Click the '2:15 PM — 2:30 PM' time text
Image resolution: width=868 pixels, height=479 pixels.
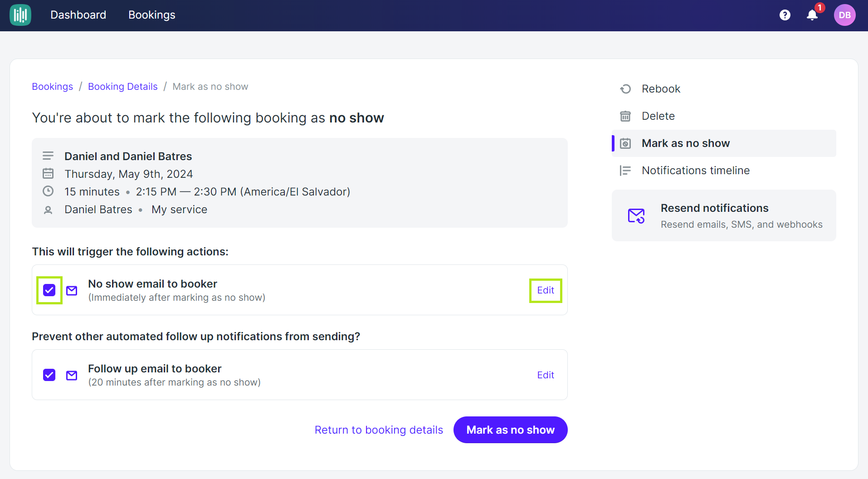pos(186,192)
